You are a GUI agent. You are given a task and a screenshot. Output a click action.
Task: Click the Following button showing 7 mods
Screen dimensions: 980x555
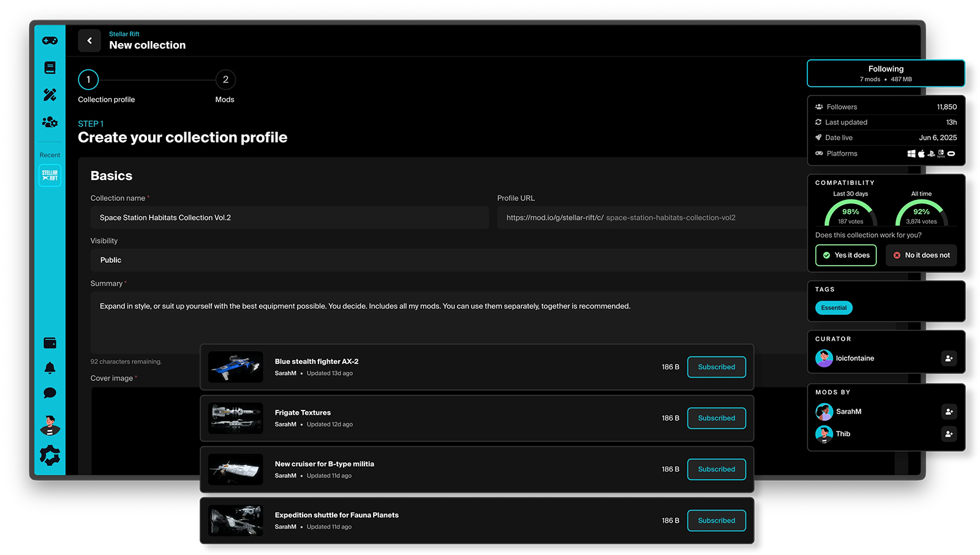coord(886,73)
